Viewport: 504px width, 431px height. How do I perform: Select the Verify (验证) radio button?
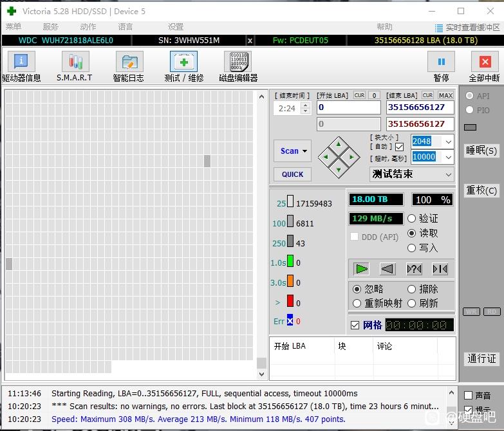click(x=412, y=218)
